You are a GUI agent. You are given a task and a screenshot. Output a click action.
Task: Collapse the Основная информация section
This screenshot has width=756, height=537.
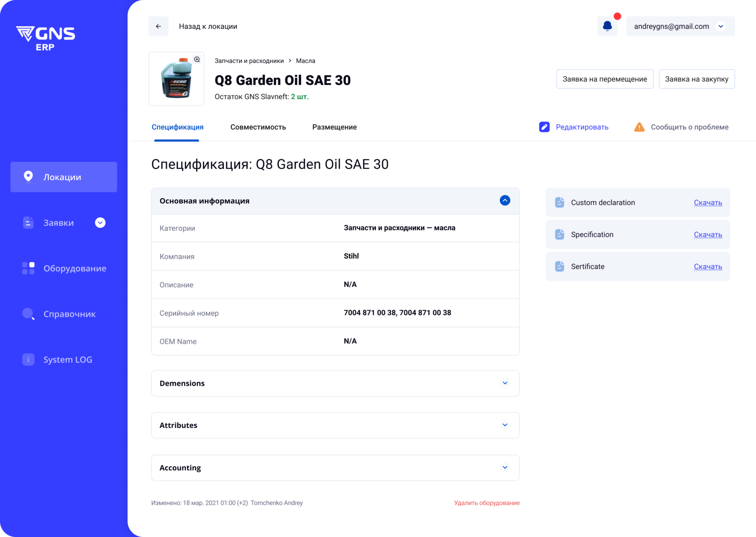(505, 201)
